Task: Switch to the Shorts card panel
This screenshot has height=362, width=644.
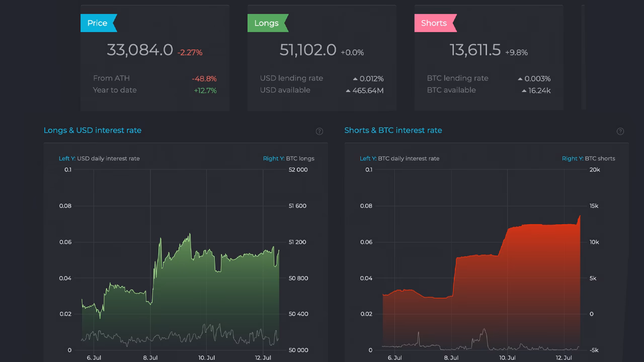Action: 489,57
